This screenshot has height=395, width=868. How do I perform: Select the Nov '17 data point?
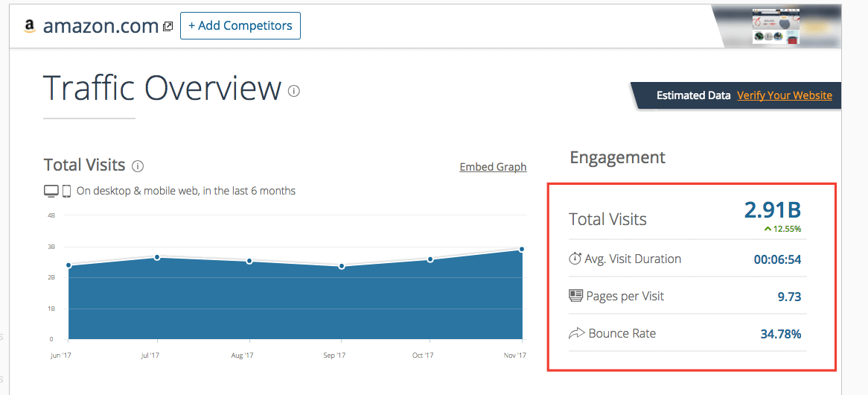pyautogui.click(x=521, y=250)
